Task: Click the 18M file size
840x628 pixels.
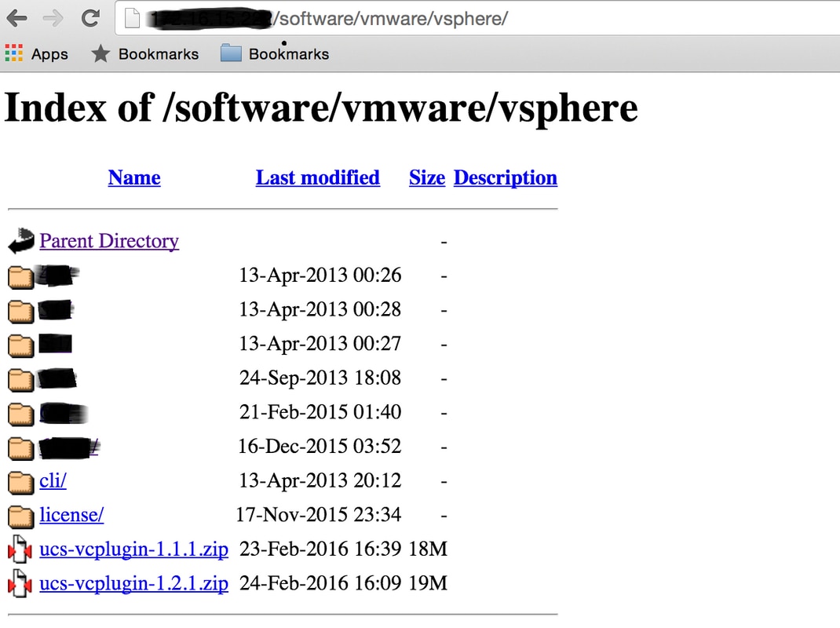Action: tap(428, 549)
